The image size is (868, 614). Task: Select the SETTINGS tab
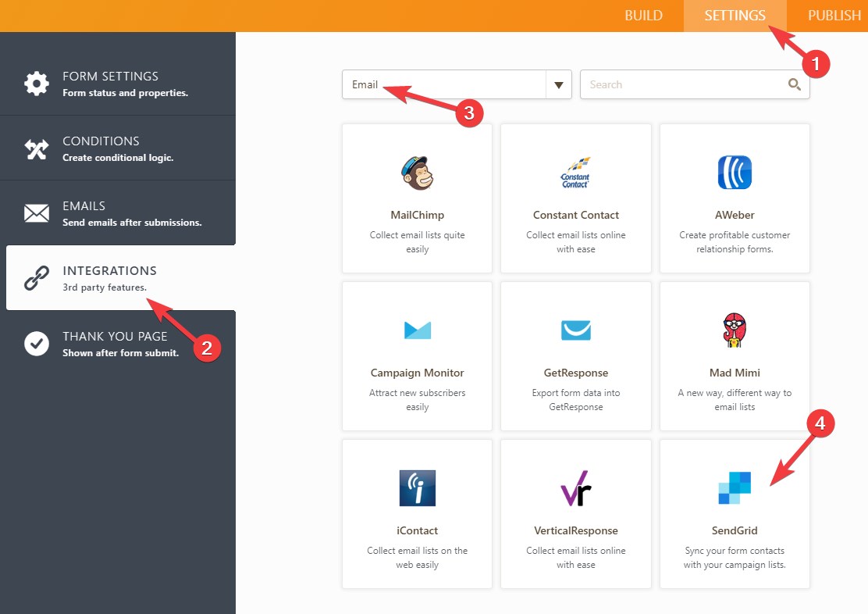click(735, 16)
